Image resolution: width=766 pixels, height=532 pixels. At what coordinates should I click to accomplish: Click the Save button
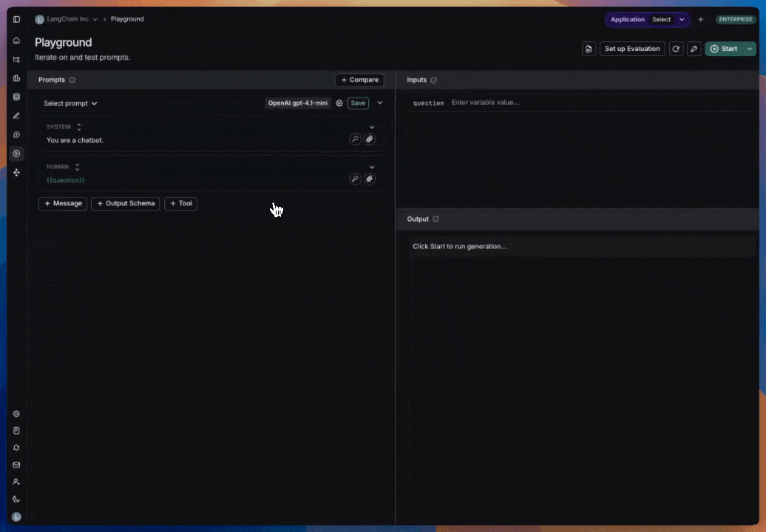pos(358,103)
